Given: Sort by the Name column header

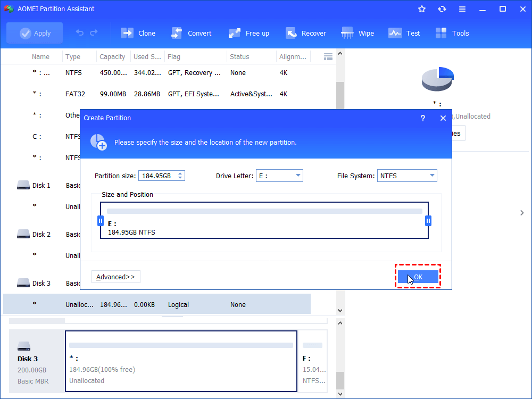Looking at the screenshot, I should pos(40,57).
